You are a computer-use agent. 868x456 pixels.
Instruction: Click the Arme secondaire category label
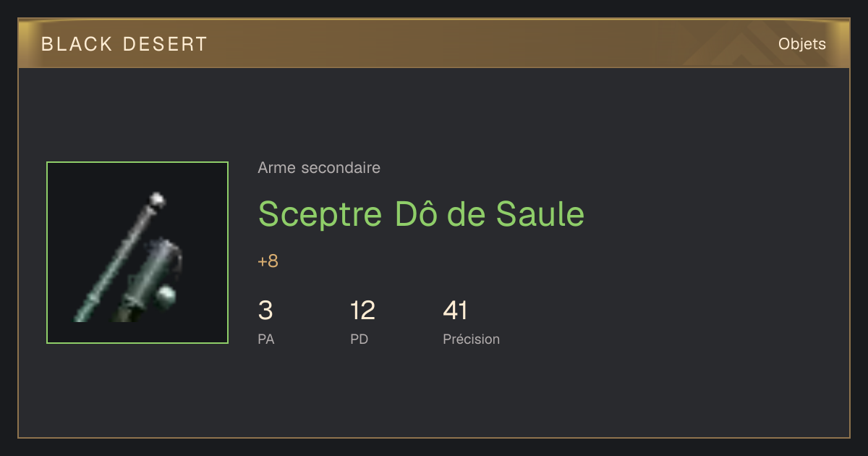[319, 168]
